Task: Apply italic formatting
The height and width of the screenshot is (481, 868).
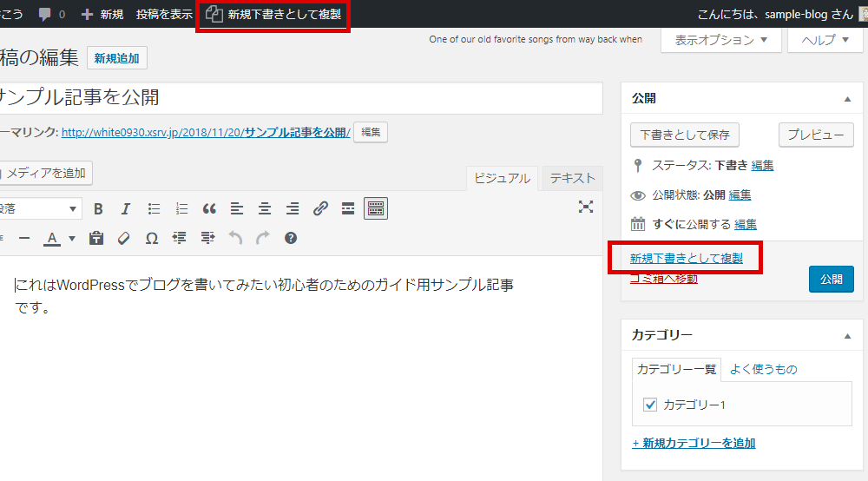Action: tap(126, 208)
